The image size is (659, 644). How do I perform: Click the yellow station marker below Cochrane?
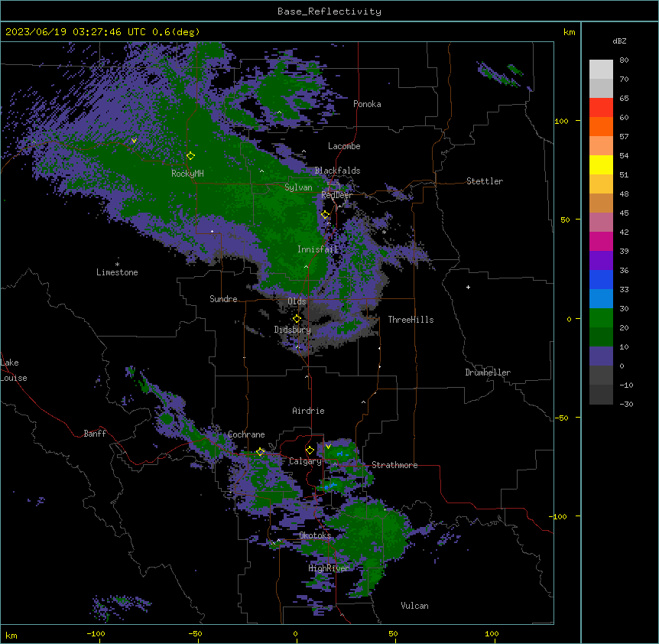pos(260,452)
